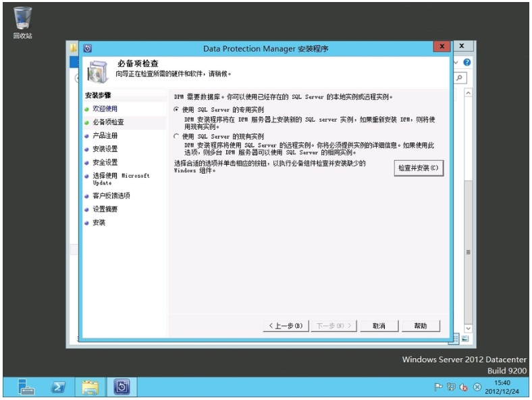Click the circled X tray icon
Screen dimensions: 532x400
477,387
